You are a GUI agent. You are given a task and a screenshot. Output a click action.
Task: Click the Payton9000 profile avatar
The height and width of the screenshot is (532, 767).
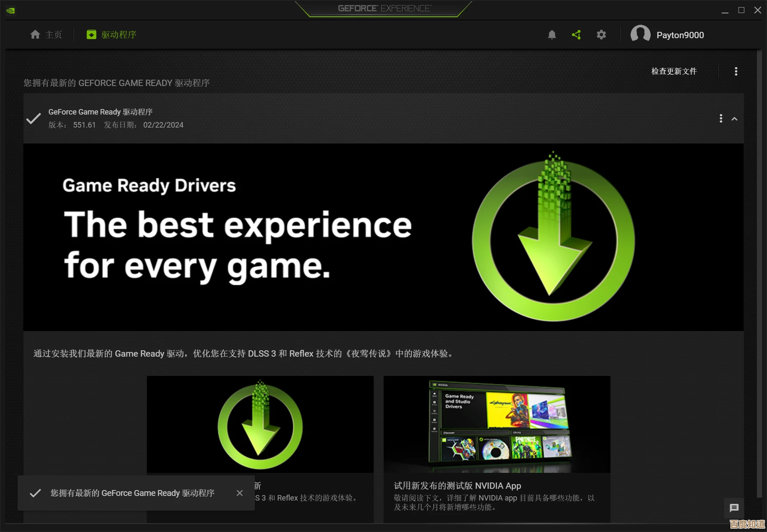pos(640,34)
